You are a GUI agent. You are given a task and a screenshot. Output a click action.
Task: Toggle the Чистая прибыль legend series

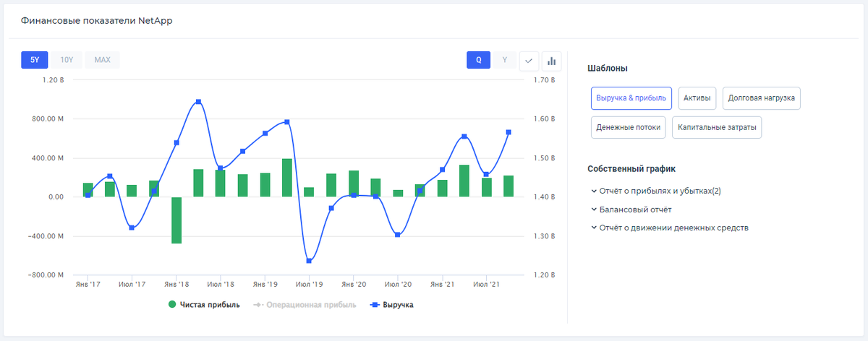coord(205,305)
